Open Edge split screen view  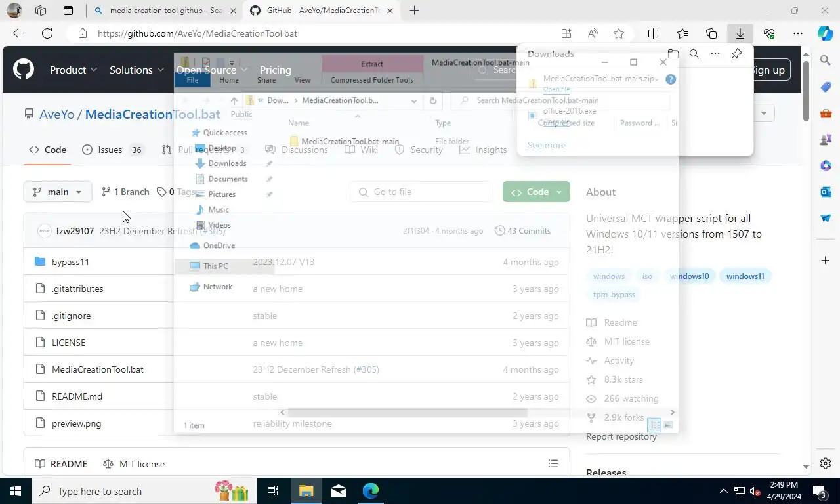[654, 33]
